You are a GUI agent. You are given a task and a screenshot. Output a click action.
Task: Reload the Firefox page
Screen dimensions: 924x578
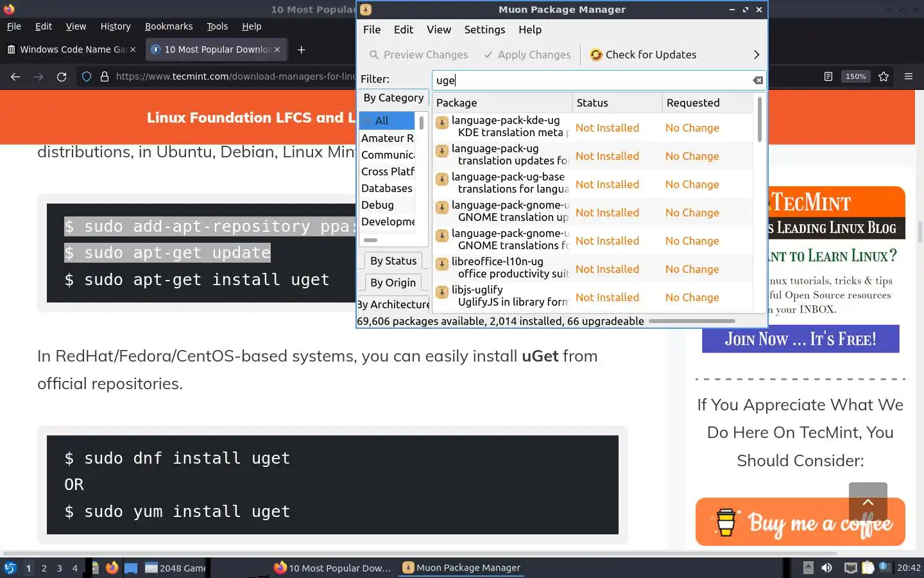point(62,76)
